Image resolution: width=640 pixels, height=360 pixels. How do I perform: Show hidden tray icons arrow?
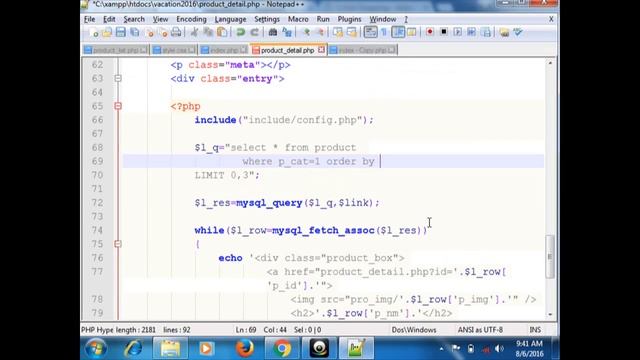click(441, 349)
